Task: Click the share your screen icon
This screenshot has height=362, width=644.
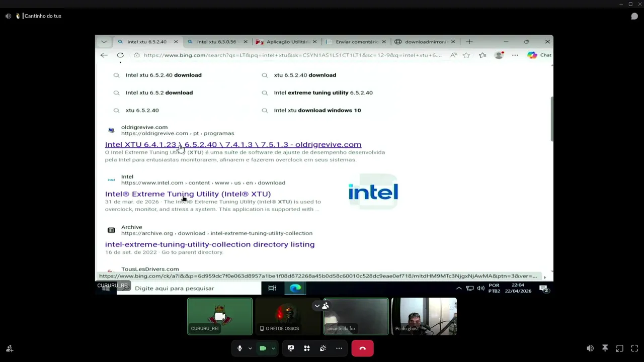Action: 291,348
